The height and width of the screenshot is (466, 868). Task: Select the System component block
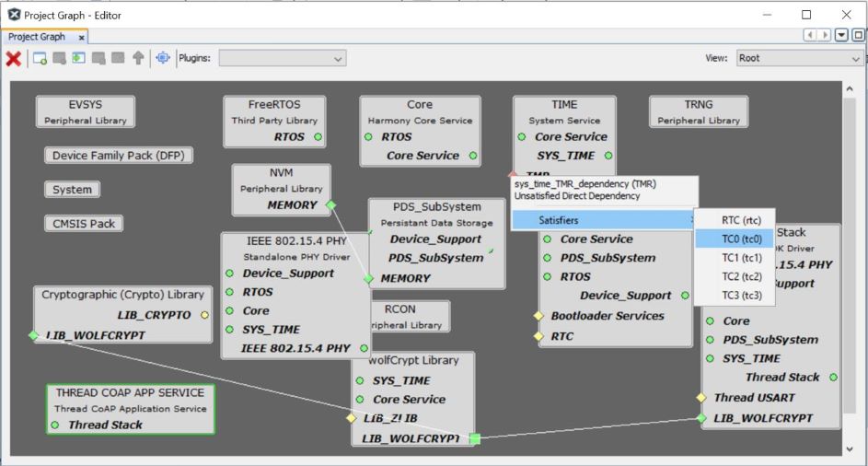click(x=72, y=190)
